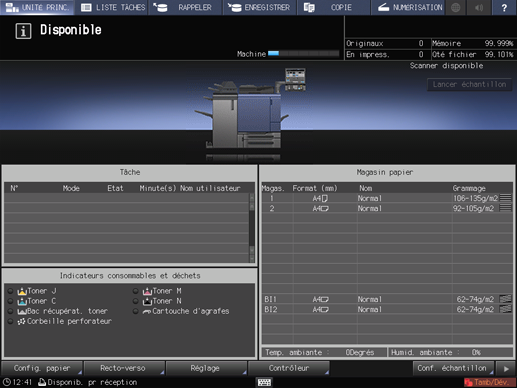The height and width of the screenshot is (388, 517).
Task: Click the Nom utilisateur column header
Action: [x=210, y=188]
